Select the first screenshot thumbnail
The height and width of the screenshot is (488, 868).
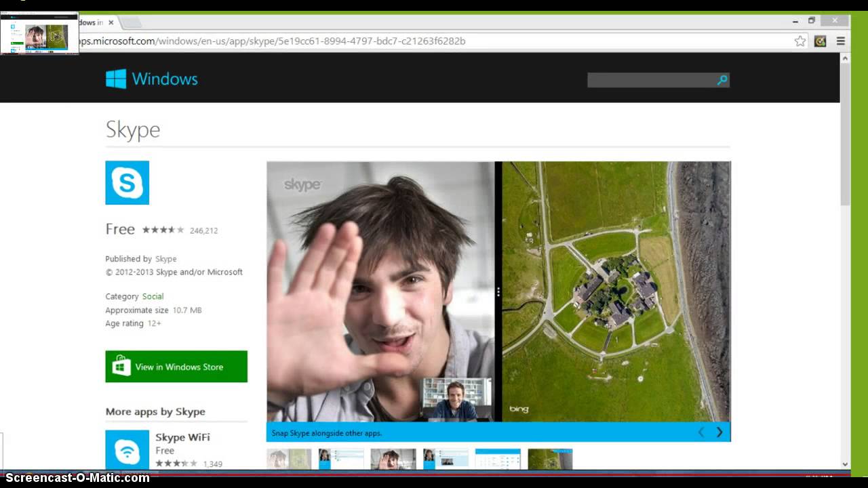(289, 459)
